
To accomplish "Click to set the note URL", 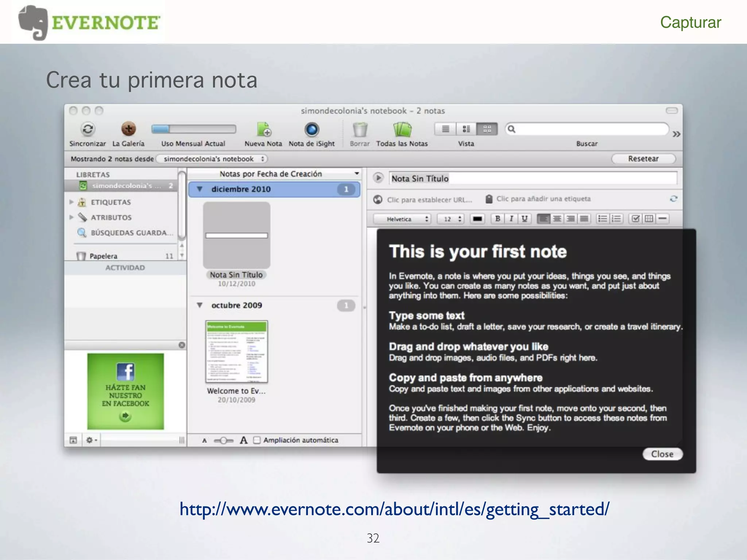I will click(429, 199).
